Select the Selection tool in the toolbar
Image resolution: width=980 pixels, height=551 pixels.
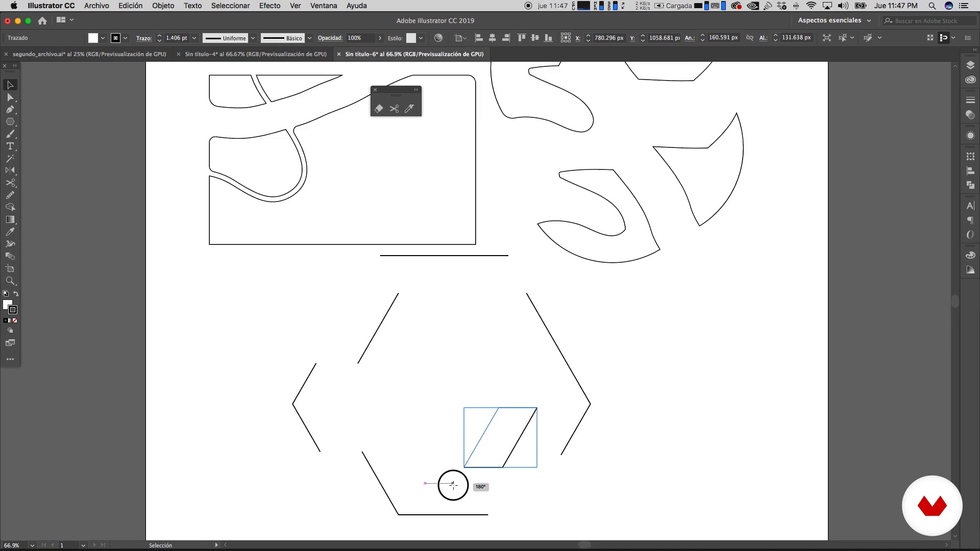(10, 85)
